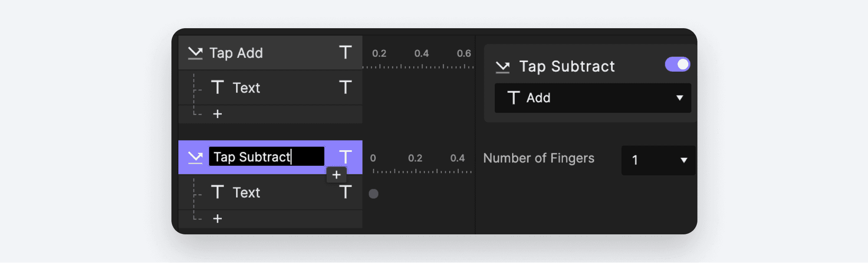Click the 0.2 mark on the Tap Add timeline ruler
The image size is (868, 263).
coord(380,53)
